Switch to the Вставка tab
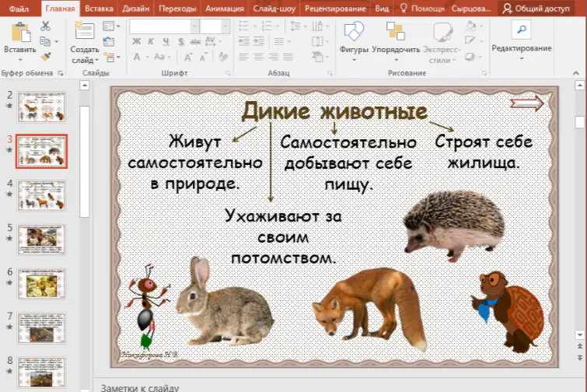Image resolution: width=587 pixels, height=392 pixels. [x=99, y=9]
